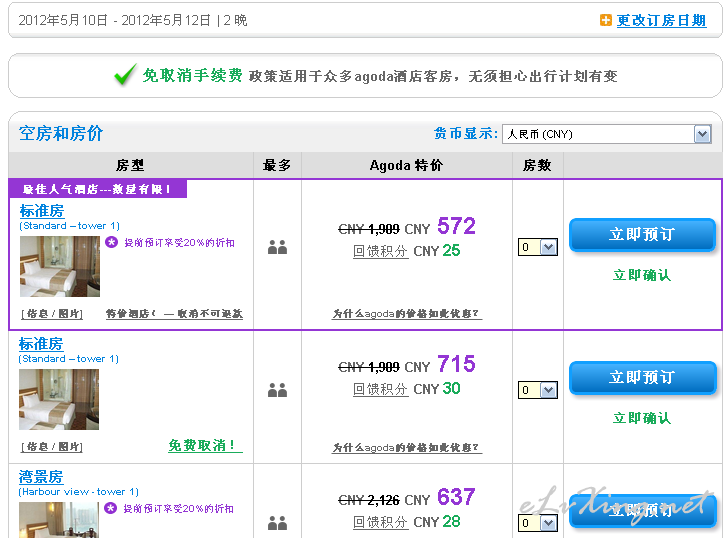Click the CNY 572 price
The image size is (724, 538).
click(440, 226)
